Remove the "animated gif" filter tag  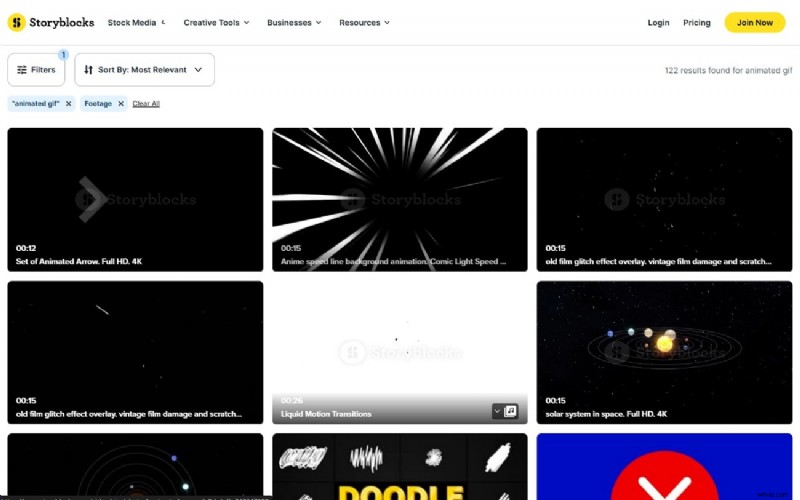coord(68,104)
